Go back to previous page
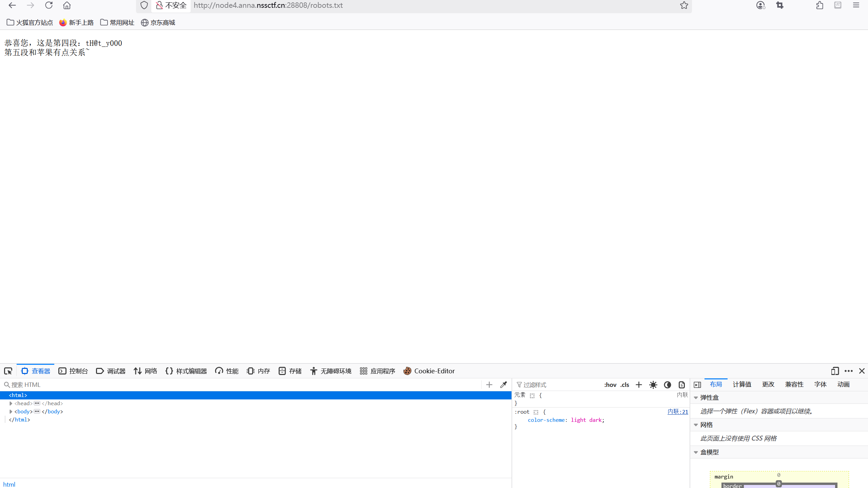The height and width of the screenshot is (488, 868). point(12,5)
